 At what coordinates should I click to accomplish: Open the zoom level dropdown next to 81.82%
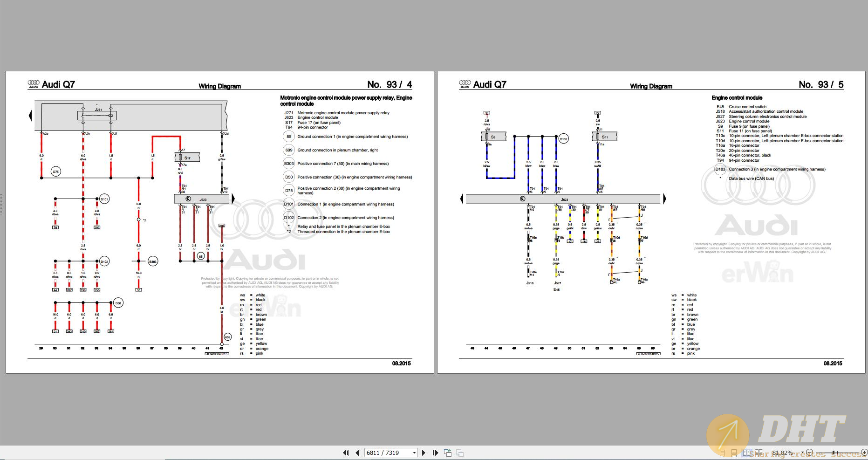tap(802, 453)
